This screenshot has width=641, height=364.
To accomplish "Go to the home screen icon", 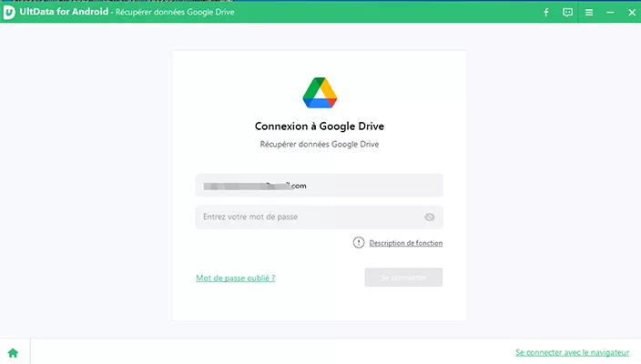I will point(13,352).
